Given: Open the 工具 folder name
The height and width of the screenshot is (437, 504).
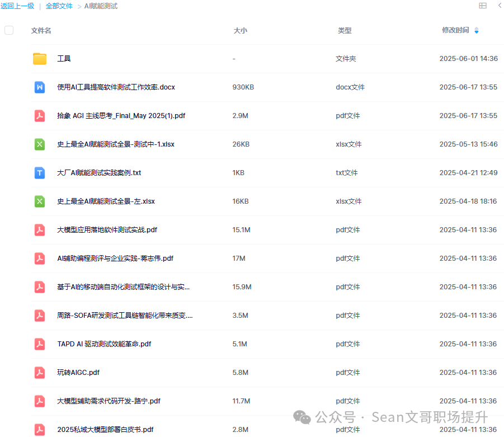Looking at the screenshot, I should pos(64,59).
